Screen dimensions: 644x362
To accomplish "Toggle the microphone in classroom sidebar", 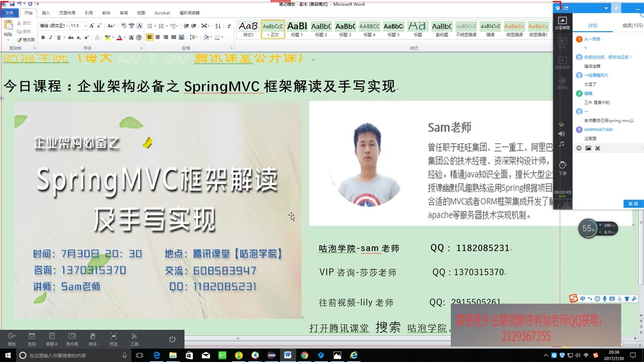I will tap(562, 124).
